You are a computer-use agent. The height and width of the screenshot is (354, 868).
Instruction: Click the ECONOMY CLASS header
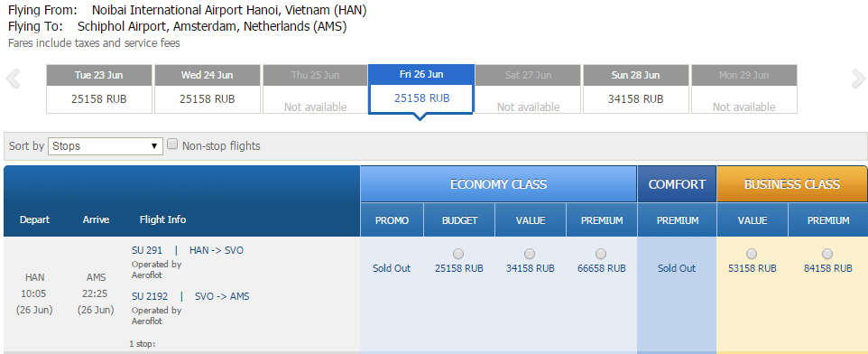[498, 184]
